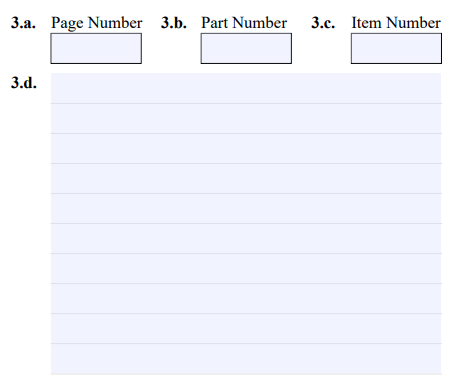Screen dimensions: 467x392
Task: Focus the Item Number input box
Action: tap(396, 48)
